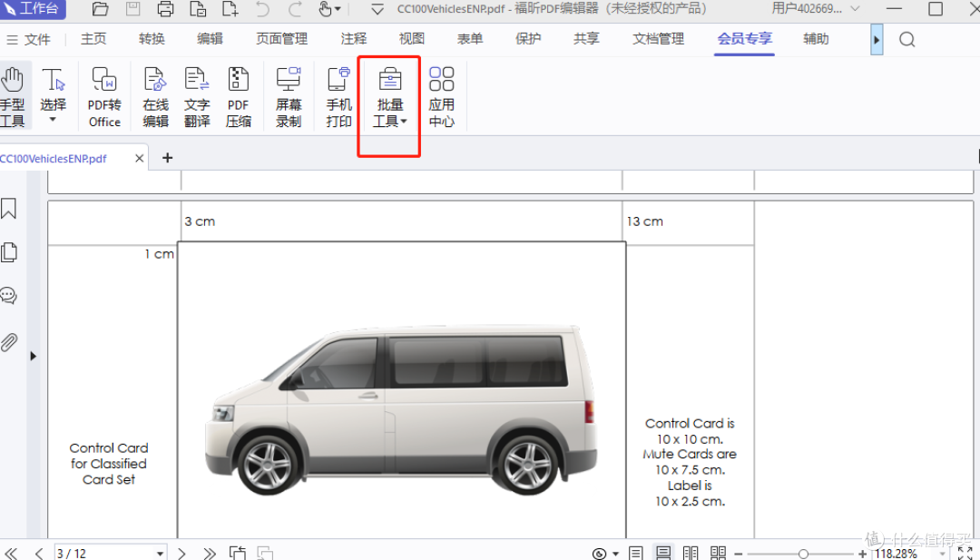Open the 工作台 workbench button

point(31,9)
